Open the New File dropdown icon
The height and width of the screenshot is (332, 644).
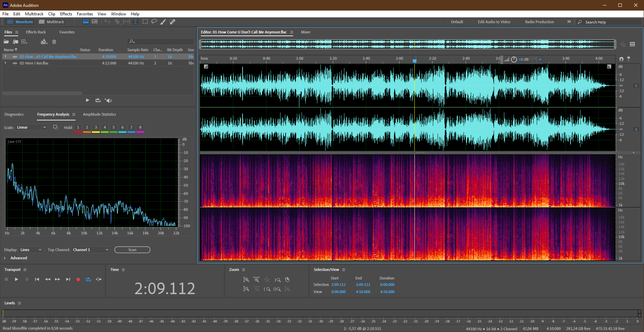click(24, 42)
